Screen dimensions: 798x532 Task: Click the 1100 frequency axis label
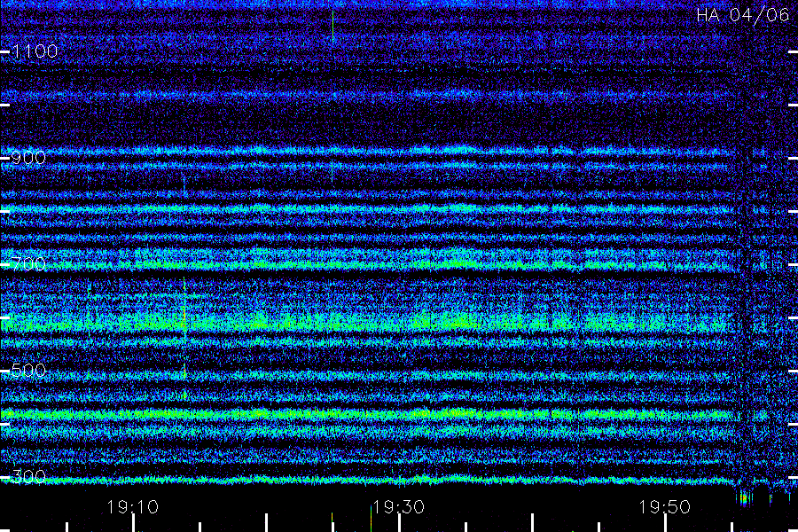point(35,51)
